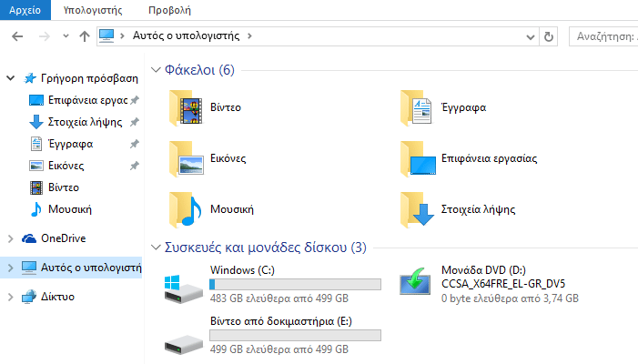Viewport: 638px width, 364px height.
Task: Expand the Δίκτυο tree node
Action: point(11,297)
